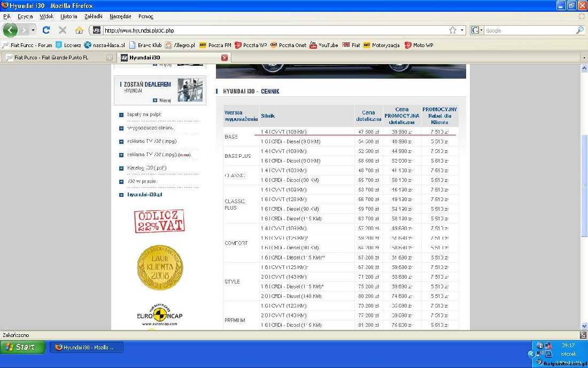Select the Hyundai i30 tab
The height and width of the screenshot is (368, 588).
pos(174,57)
